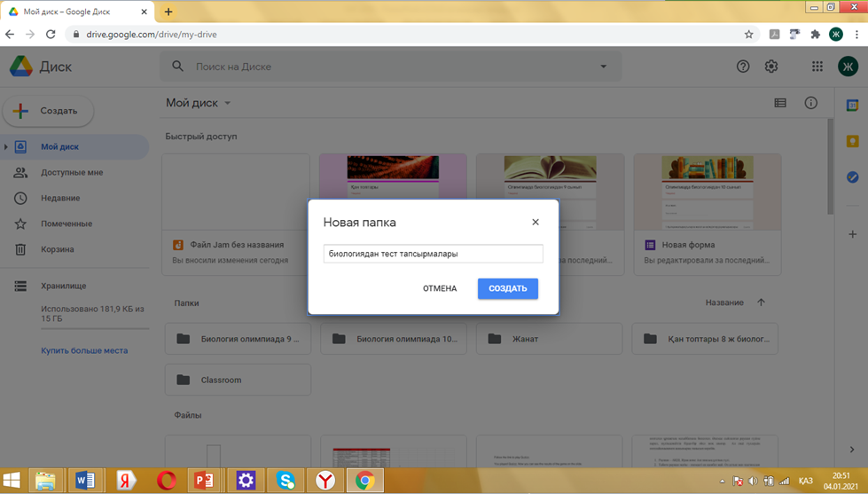This screenshot has width=868, height=494.
Task: Reverse sort direction arrow
Action: tap(761, 302)
